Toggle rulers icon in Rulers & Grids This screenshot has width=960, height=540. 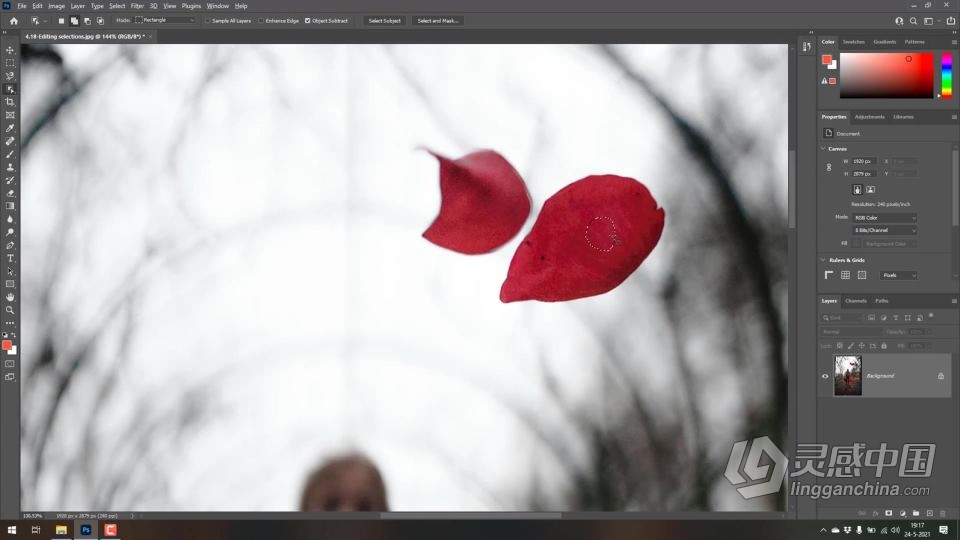click(829, 276)
